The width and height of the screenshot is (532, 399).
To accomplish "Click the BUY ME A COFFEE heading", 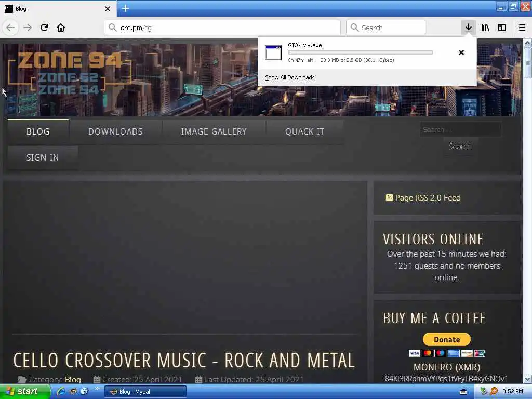I will click(435, 318).
